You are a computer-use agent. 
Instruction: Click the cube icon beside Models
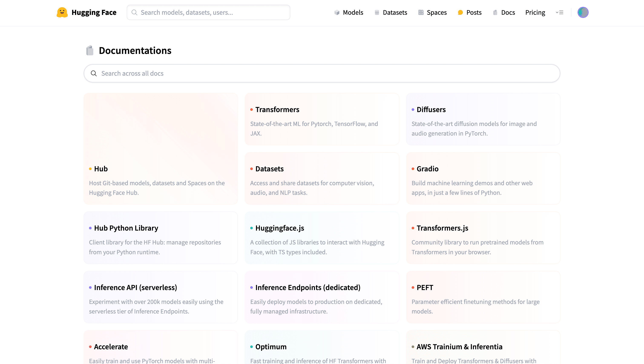click(x=337, y=12)
